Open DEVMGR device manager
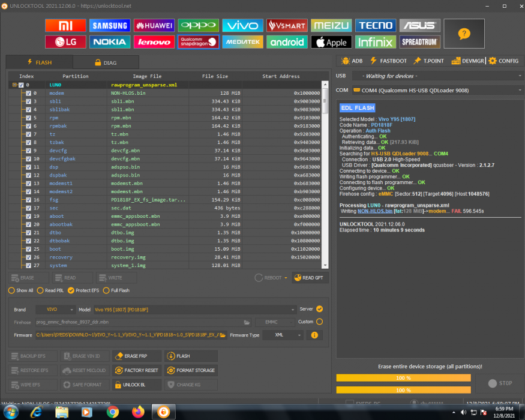 pos(468,61)
